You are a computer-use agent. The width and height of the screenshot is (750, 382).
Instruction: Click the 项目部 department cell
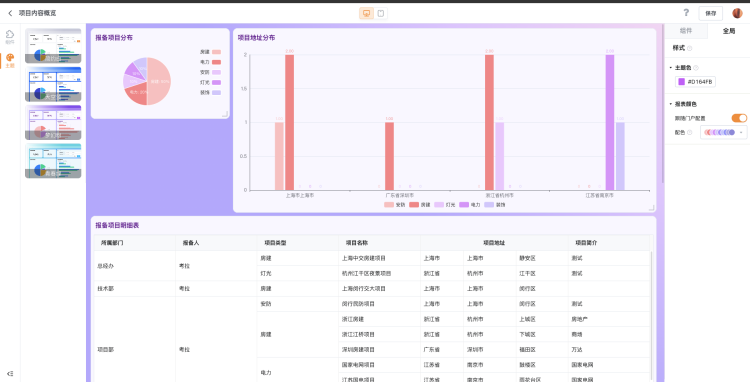pyautogui.click(x=135, y=350)
